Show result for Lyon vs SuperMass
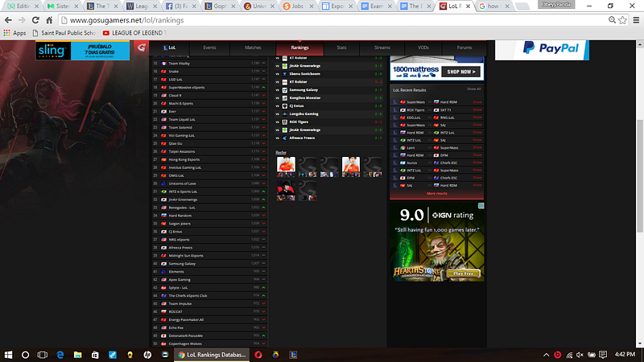The image size is (644, 362). pos(477,148)
